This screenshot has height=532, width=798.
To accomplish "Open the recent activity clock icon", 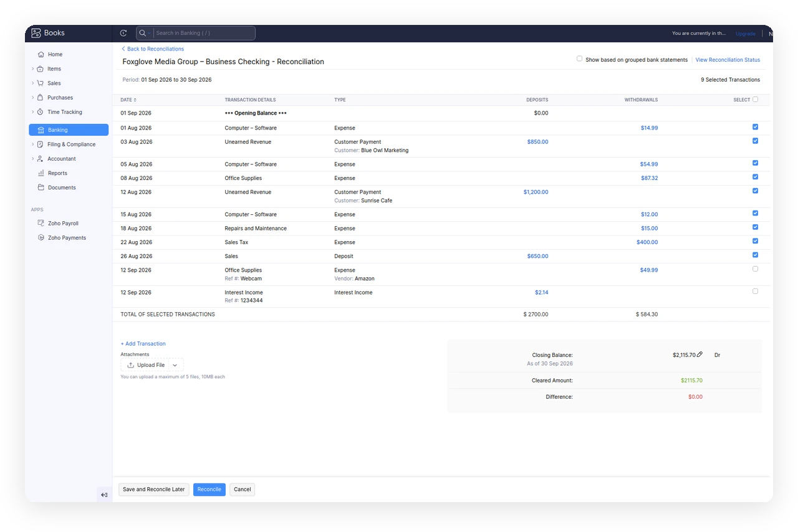I will tap(123, 33).
